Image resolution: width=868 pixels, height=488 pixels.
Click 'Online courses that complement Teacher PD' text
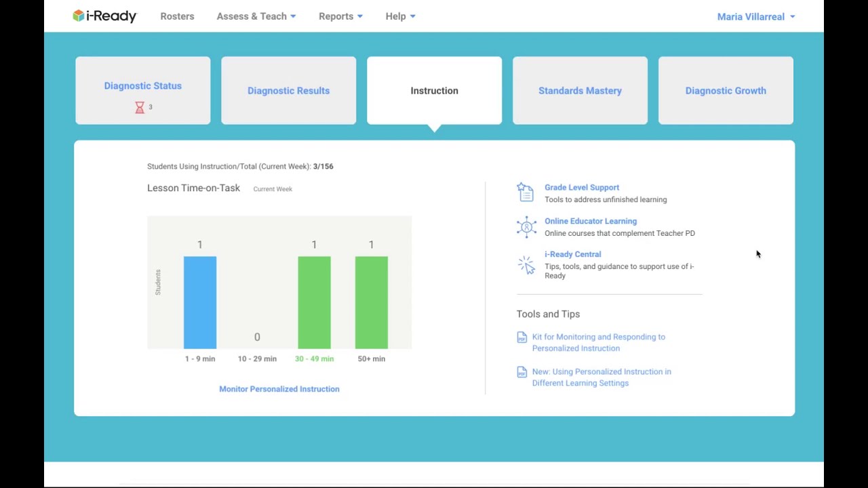tap(620, 233)
